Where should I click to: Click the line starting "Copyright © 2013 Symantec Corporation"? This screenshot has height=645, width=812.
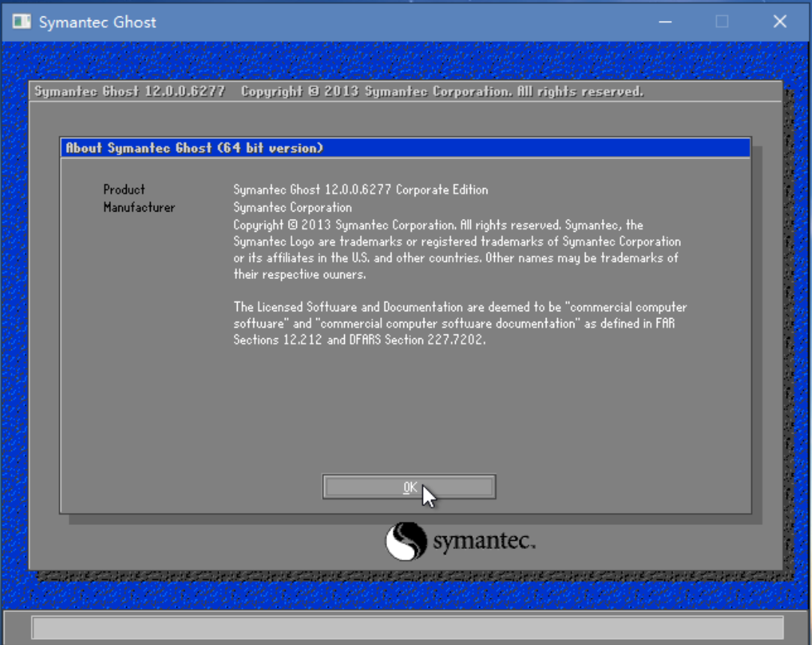(x=438, y=225)
